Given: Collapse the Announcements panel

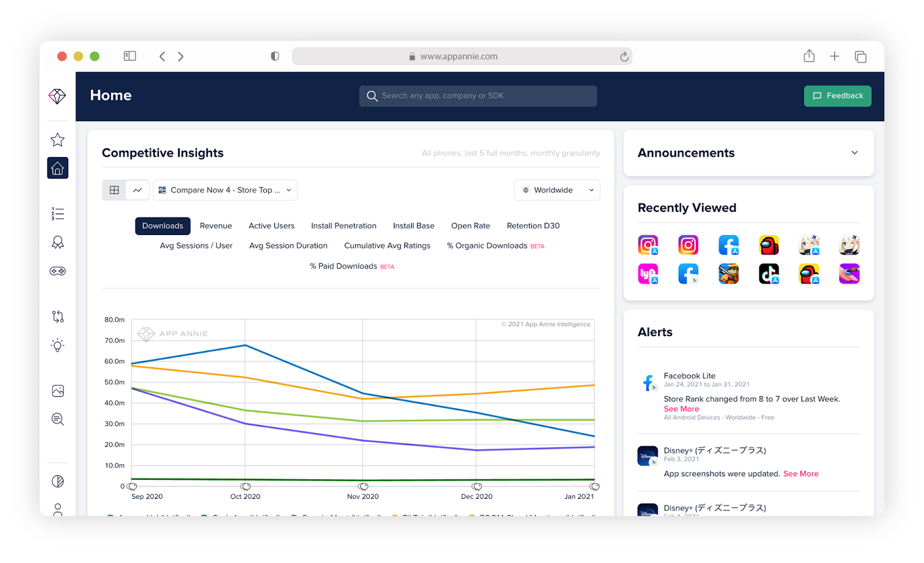Looking at the screenshot, I should (854, 152).
